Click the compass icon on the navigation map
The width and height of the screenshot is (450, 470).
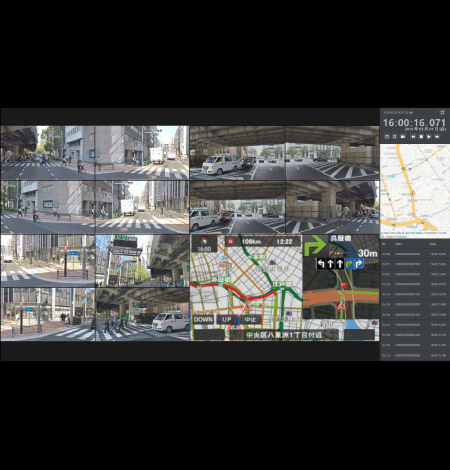tap(204, 241)
